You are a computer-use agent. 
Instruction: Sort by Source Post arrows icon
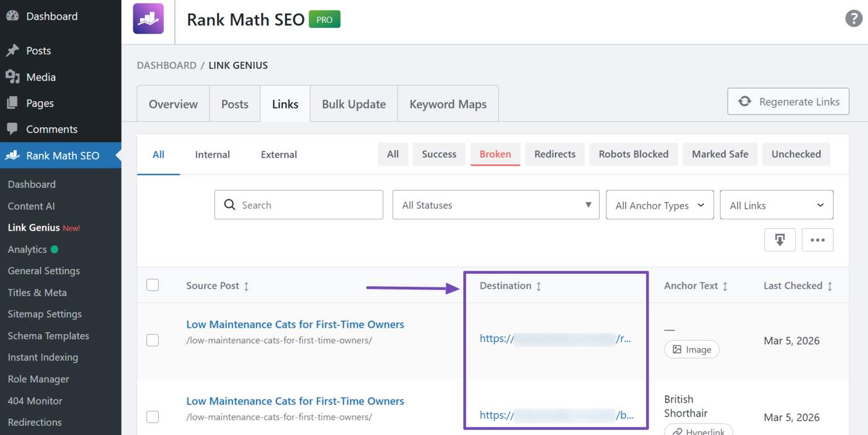246,286
